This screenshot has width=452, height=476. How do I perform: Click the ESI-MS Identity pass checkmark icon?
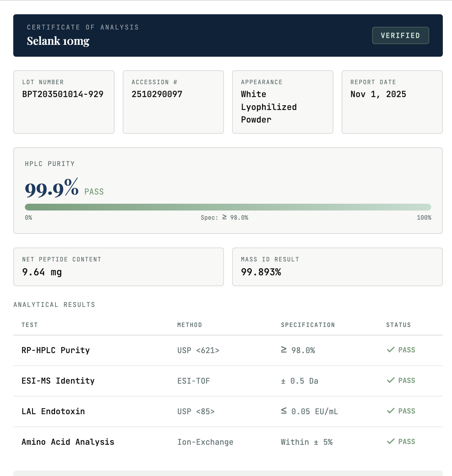391,380
